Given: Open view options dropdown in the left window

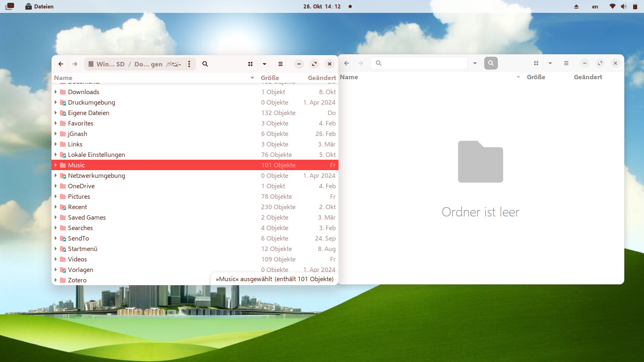Looking at the screenshot, I should click(x=264, y=64).
